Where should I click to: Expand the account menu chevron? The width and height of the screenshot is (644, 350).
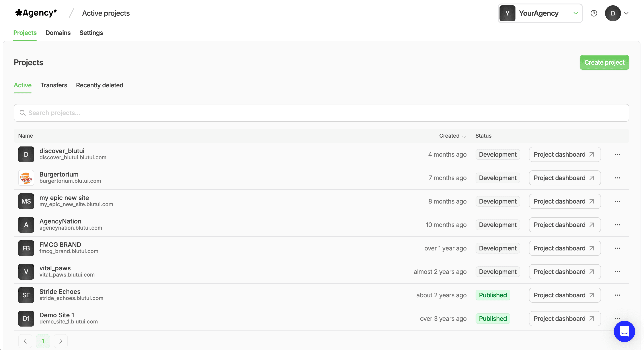(x=627, y=13)
